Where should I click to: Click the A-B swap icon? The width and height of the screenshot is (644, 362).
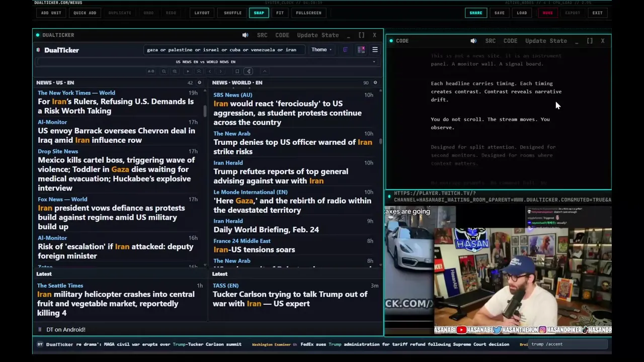pyautogui.click(x=151, y=71)
